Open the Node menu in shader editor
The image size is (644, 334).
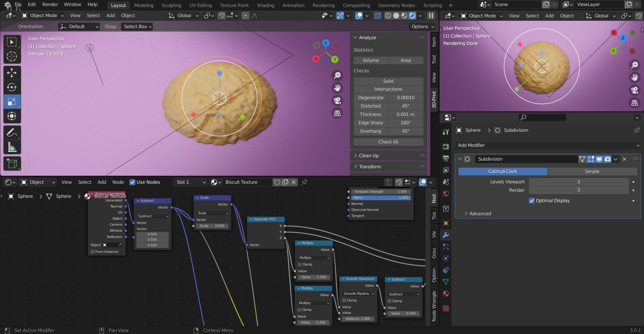coord(118,182)
